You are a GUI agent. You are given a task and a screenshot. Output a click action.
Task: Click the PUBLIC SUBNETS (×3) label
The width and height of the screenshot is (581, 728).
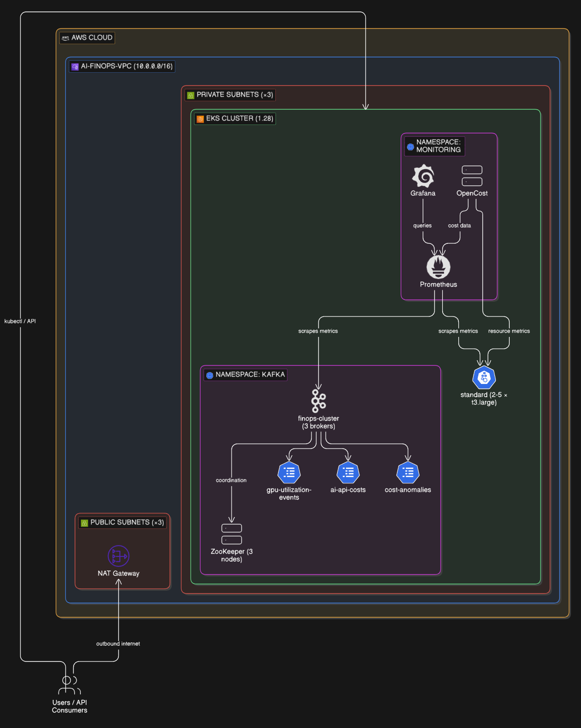pos(123,522)
